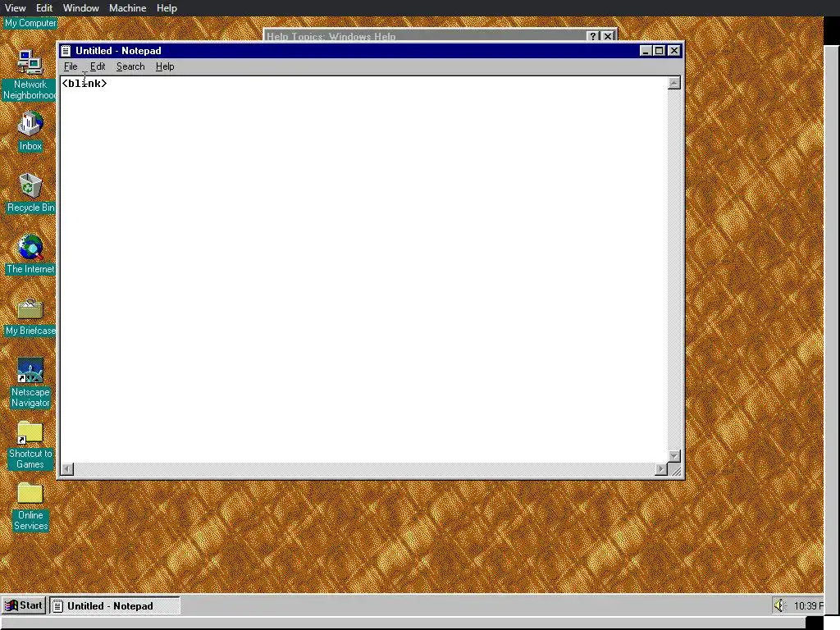Open the Shortcut to Games folder
The height and width of the screenshot is (630, 840).
[30, 445]
